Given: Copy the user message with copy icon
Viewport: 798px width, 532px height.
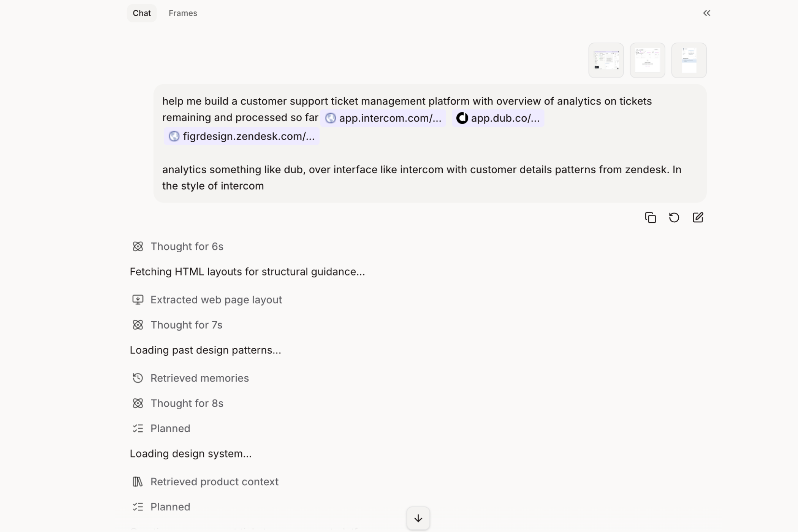Looking at the screenshot, I should coord(650,217).
